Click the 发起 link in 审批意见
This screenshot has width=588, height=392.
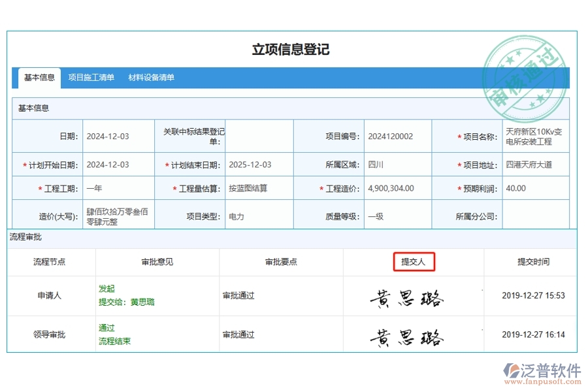[x=107, y=288]
